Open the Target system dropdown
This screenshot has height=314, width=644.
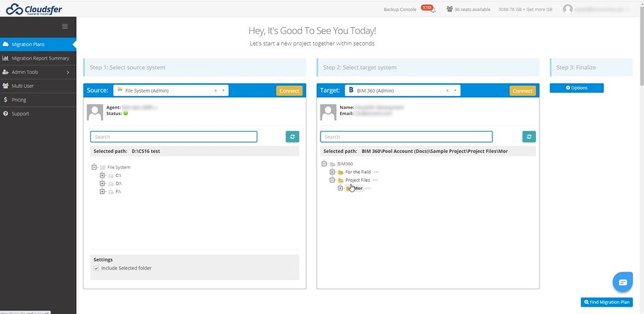[456, 91]
